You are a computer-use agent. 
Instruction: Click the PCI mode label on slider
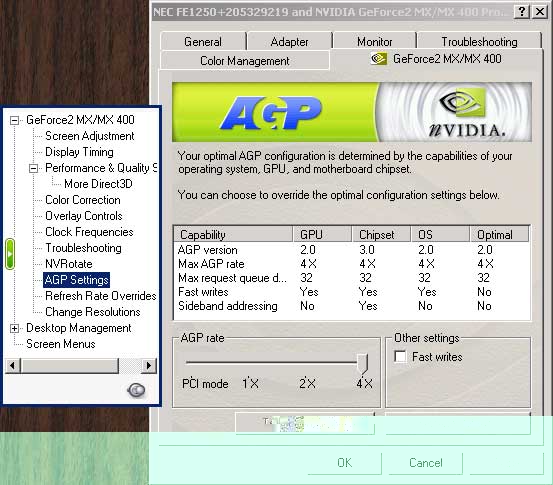205,383
